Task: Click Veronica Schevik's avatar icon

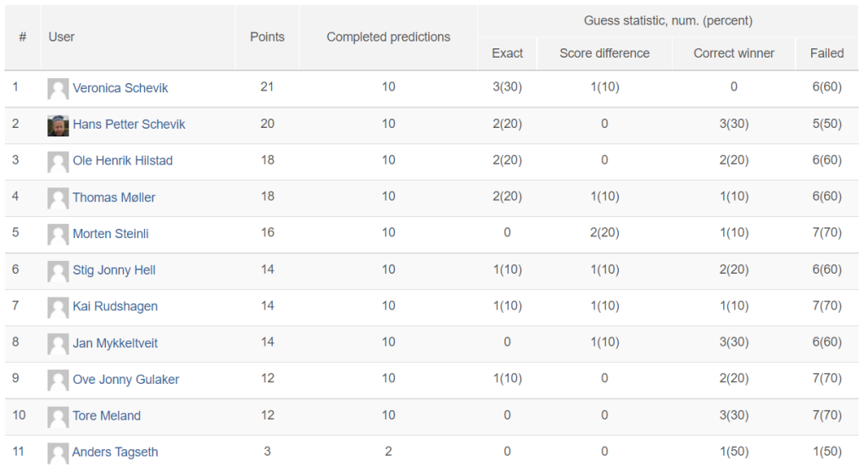Action: [x=58, y=88]
